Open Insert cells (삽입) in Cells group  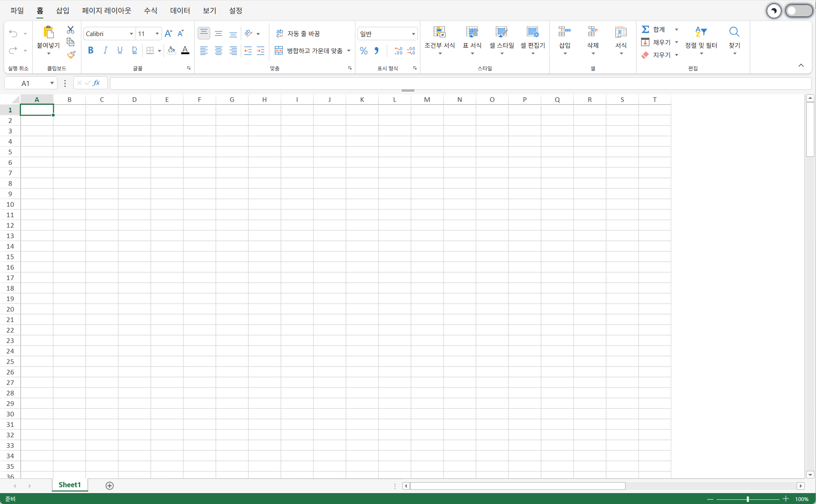(565, 40)
